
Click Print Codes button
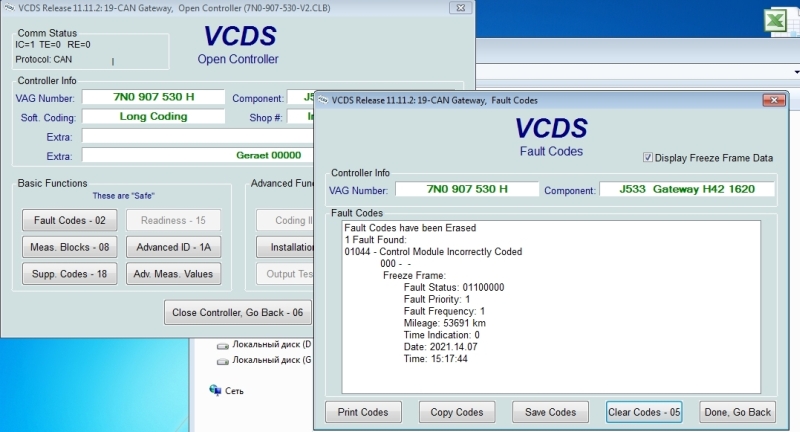point(363,412)
